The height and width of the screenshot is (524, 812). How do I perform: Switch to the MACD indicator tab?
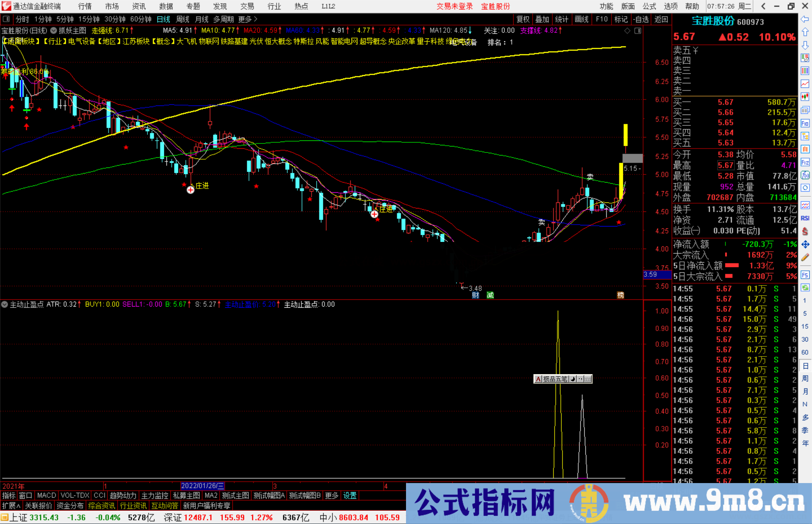(46, 495)
